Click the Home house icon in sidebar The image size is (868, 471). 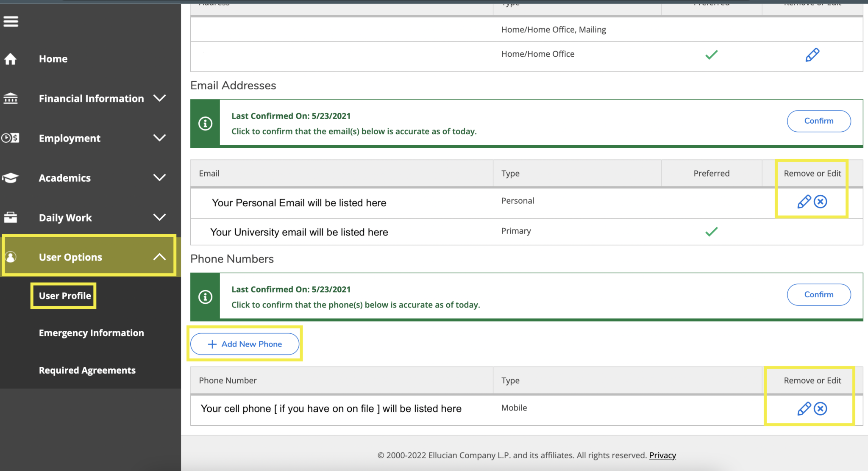coord(11,59)
